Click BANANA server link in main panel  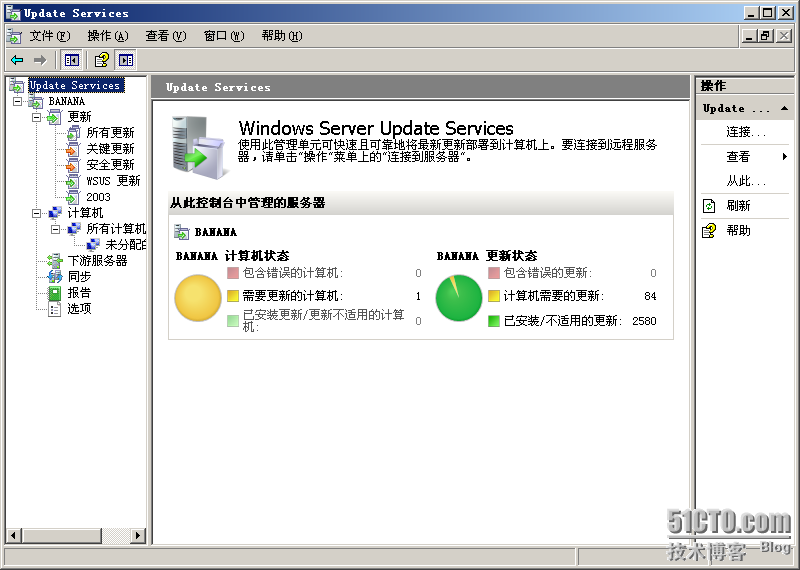click(x=216, y=232)
